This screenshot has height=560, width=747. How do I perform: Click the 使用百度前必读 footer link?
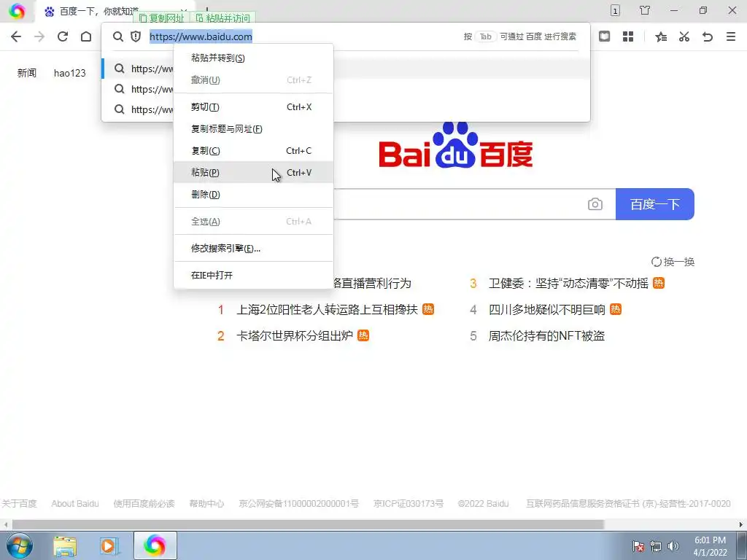144,503
